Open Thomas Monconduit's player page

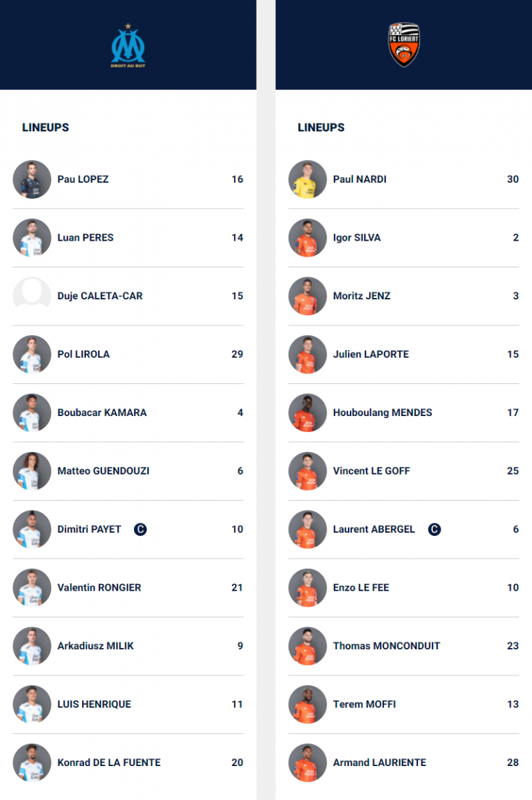point(386,646)
